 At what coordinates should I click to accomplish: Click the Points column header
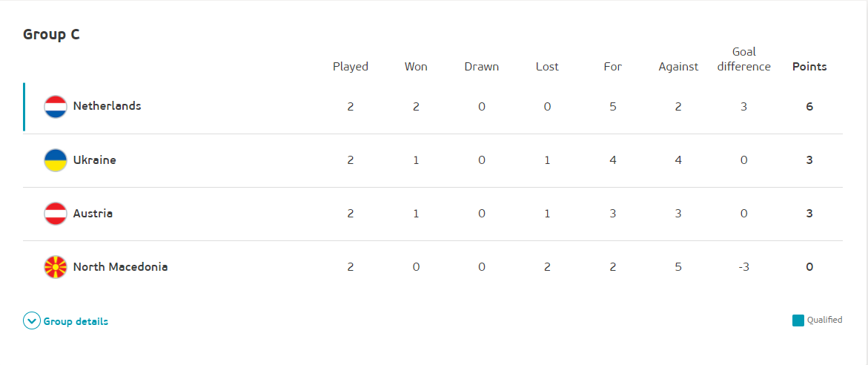[x=809, y=67]
